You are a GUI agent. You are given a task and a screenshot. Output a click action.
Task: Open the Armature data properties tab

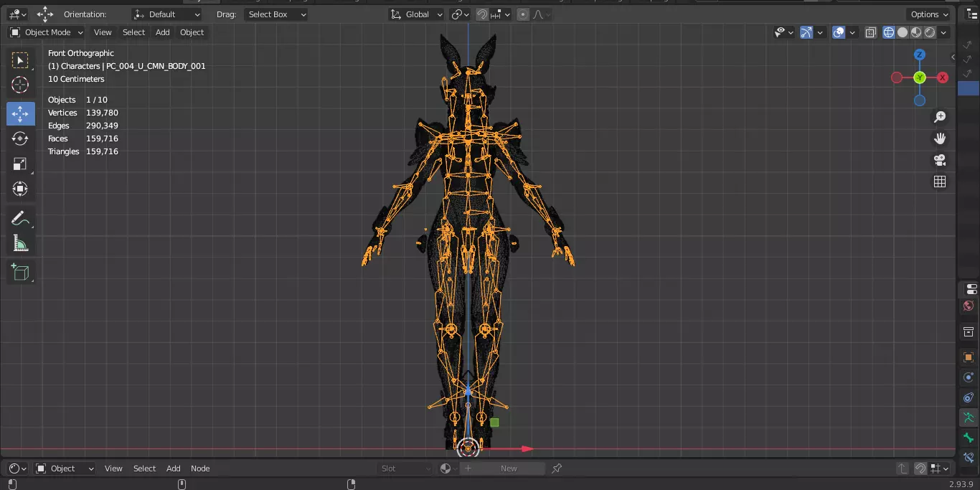(969, 418)
